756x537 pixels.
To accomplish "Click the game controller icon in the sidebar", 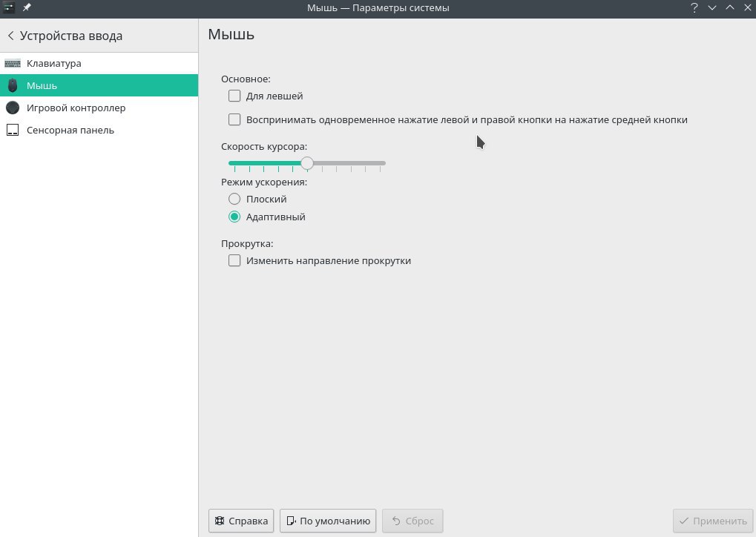I will [13, 108].
